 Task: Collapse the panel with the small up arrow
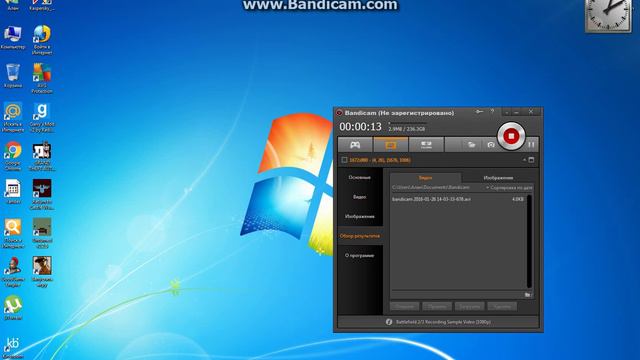pos(524,160)
